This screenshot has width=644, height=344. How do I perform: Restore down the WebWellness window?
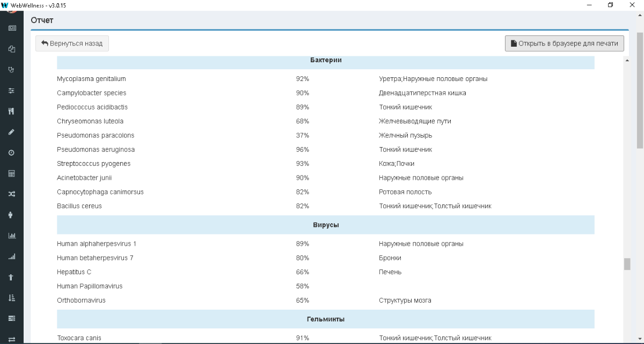tap(611, 5)
